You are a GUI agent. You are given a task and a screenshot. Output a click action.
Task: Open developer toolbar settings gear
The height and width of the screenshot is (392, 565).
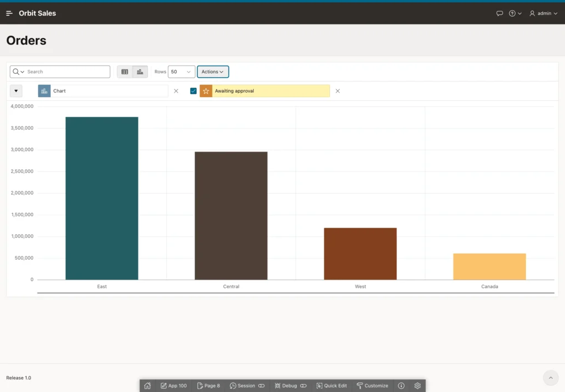(x=417, y=385)
